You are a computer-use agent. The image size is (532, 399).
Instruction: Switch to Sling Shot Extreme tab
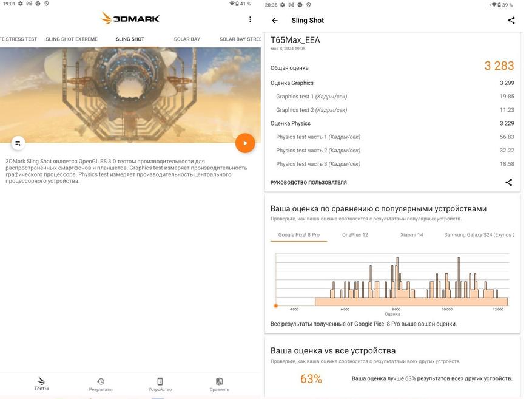coord(72,39)
